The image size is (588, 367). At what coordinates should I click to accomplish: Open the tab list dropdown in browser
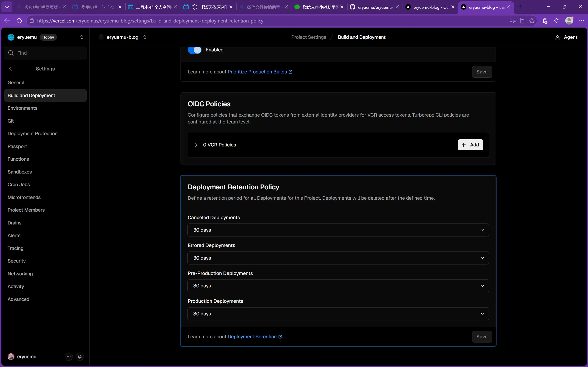pos(7,7)
